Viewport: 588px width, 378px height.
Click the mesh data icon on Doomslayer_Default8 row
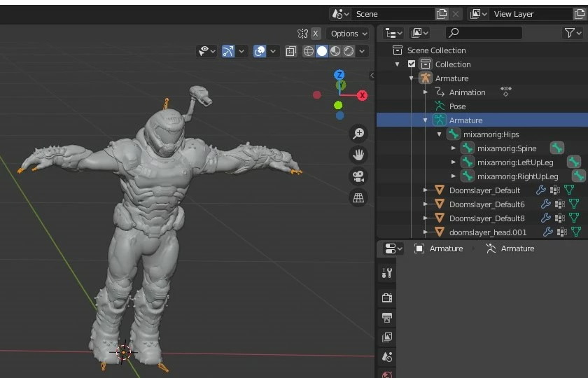[574, 218]
